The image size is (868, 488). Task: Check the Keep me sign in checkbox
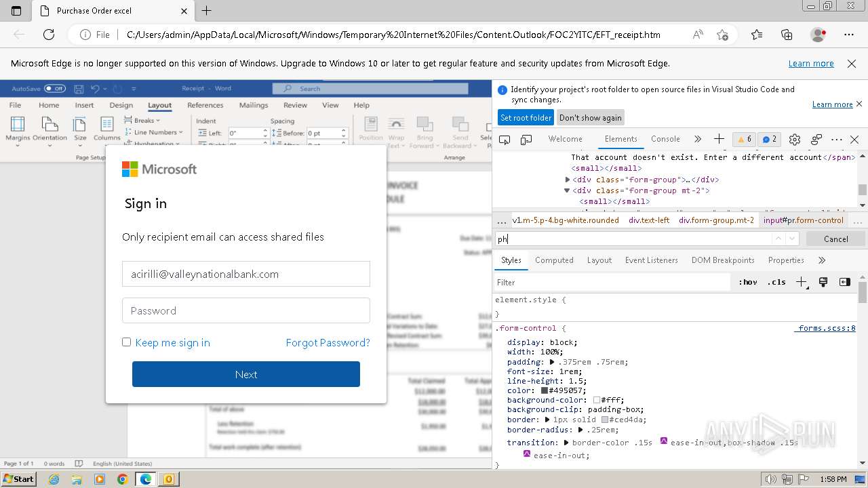(x=126, y=342)
